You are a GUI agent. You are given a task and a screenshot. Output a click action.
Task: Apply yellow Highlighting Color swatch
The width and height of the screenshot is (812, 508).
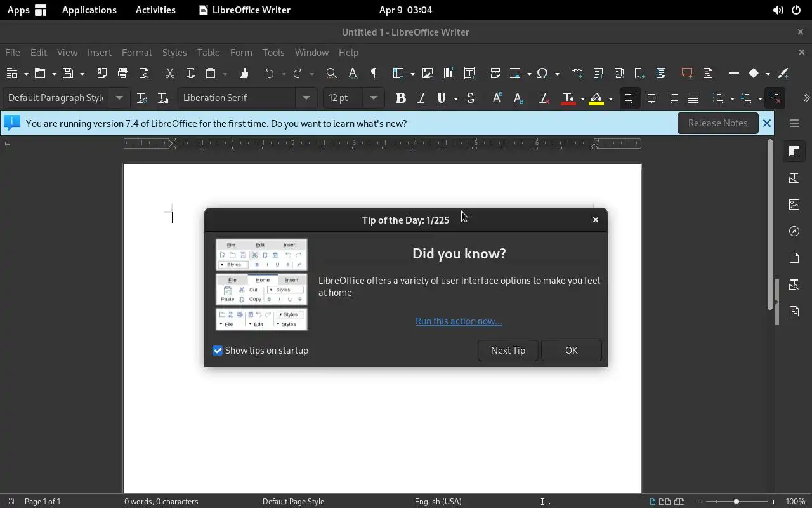596,98
